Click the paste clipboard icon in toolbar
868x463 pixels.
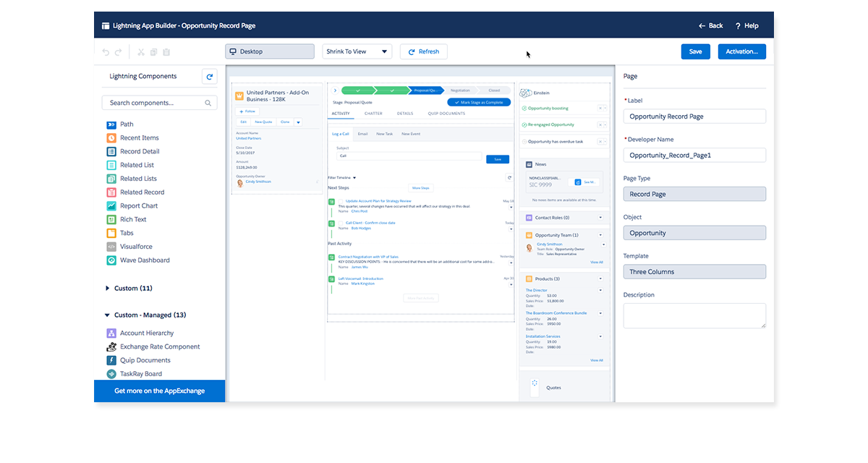point(166,52)
